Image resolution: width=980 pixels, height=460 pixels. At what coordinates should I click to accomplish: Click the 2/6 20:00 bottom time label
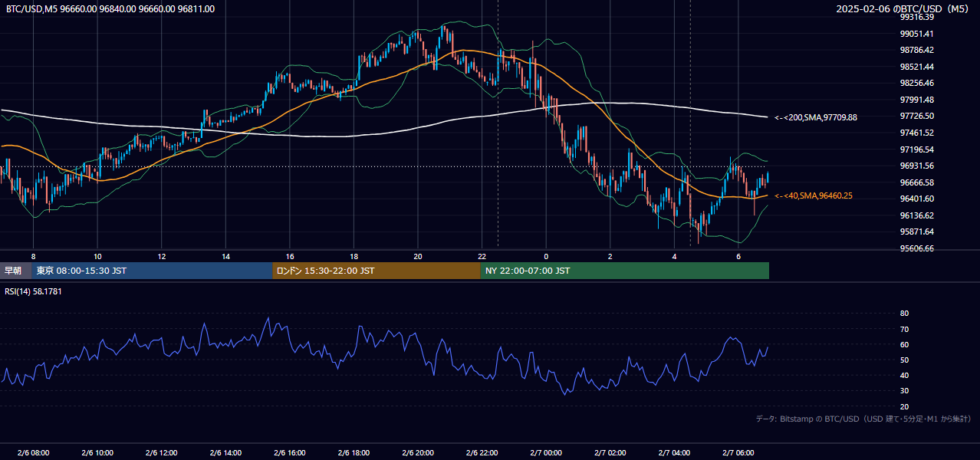[x=418, y=453]
